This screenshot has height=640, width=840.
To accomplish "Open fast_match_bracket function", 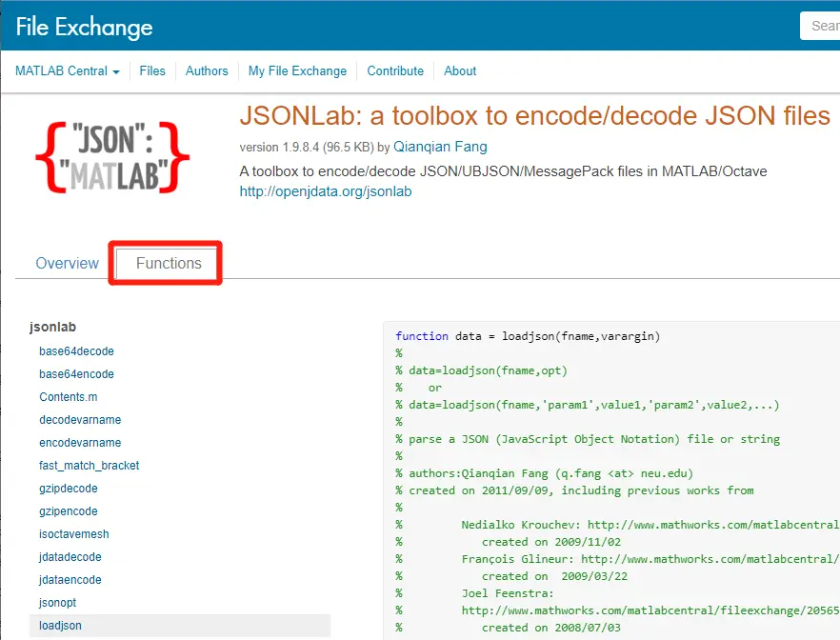I will coord(89,466).
